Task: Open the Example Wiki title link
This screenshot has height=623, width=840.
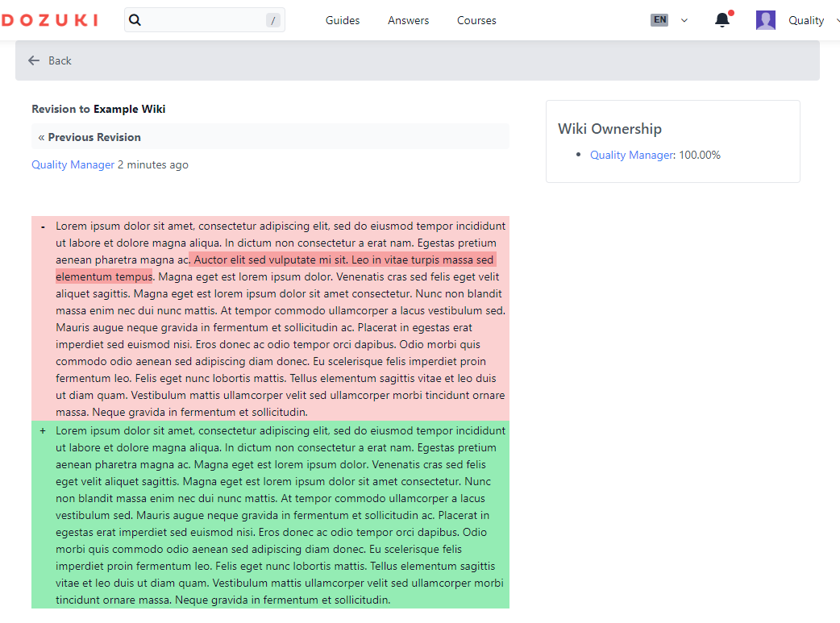Action: click(129, 109)
